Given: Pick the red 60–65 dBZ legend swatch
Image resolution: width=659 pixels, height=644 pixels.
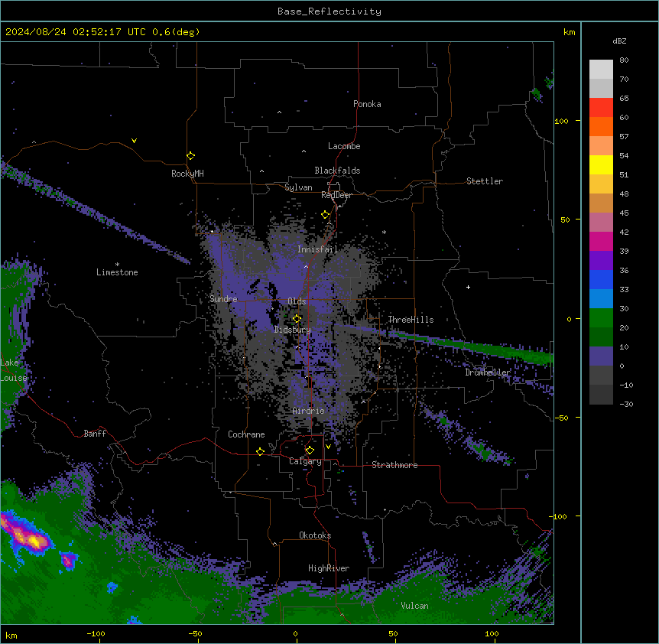Looking at the screenshot, I should coord(601,108).
